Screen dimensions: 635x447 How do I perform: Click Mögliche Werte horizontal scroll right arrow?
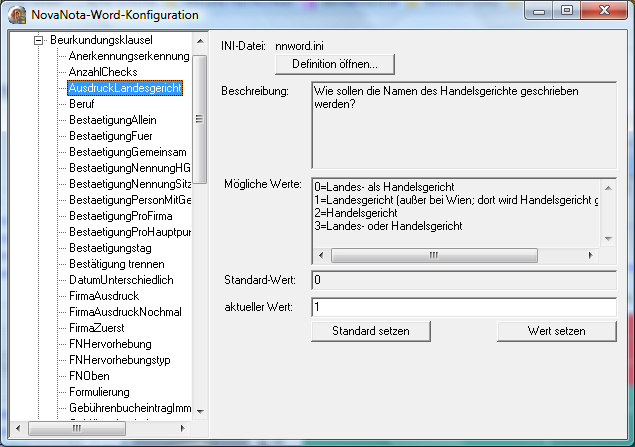[591, 255]
